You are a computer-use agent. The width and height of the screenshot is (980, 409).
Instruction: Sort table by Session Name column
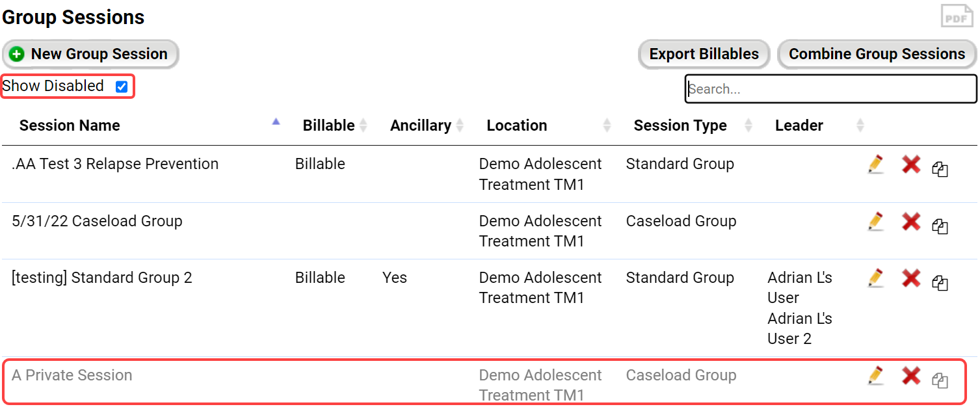point(70,125)
